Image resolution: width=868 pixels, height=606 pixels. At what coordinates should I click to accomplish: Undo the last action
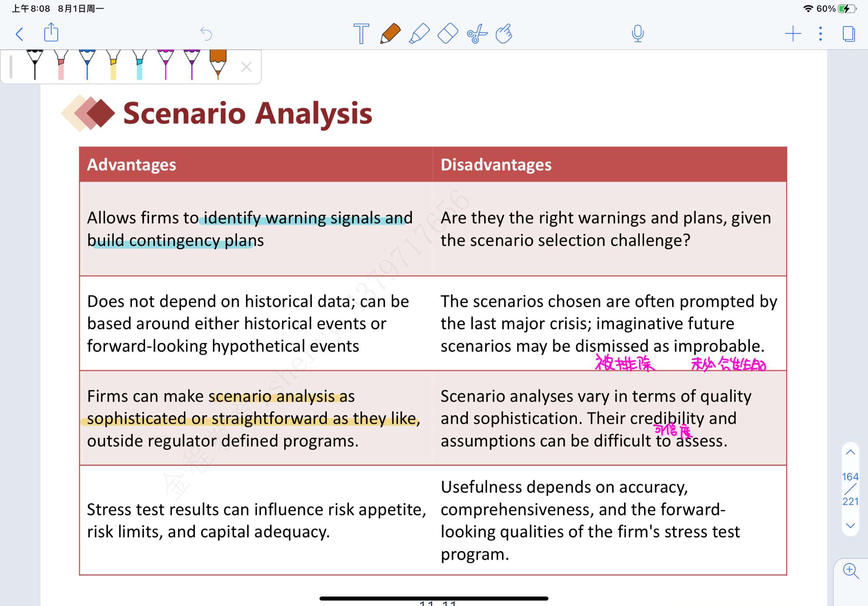click(x=206, y=33)
